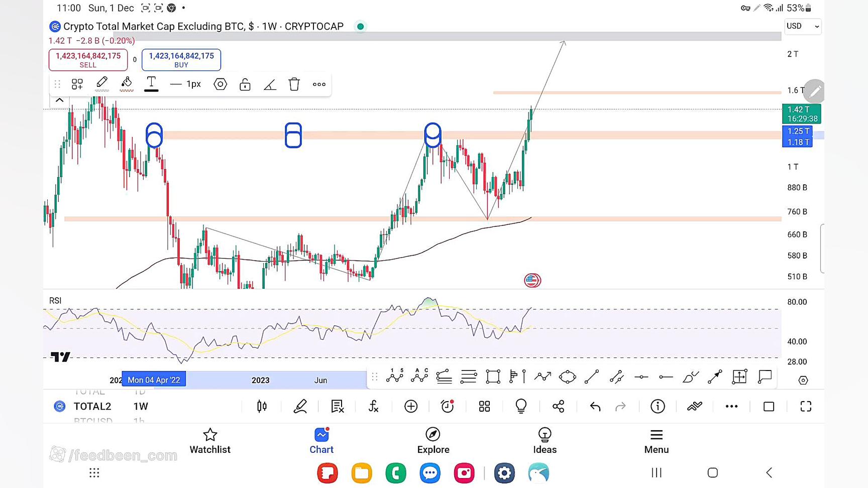Select the ABC correction wave tool
The height and width of the screenshot is (488, 868).
click(419, 376)
